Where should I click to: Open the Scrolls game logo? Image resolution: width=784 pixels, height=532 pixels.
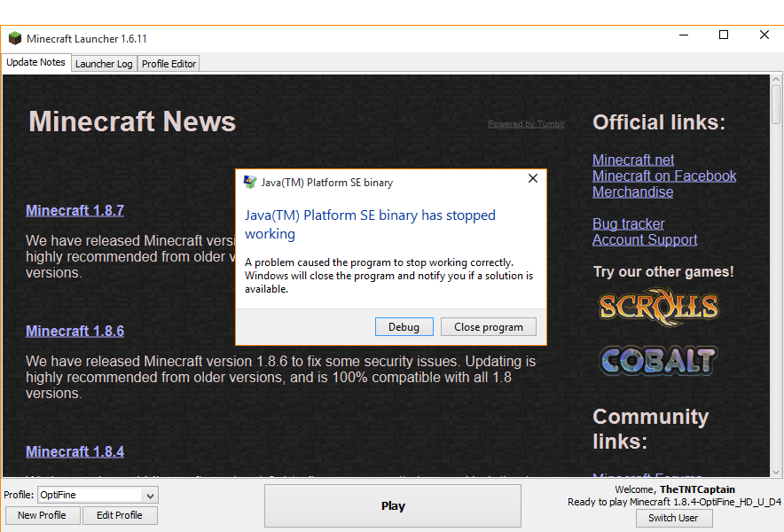click(659, 307)
